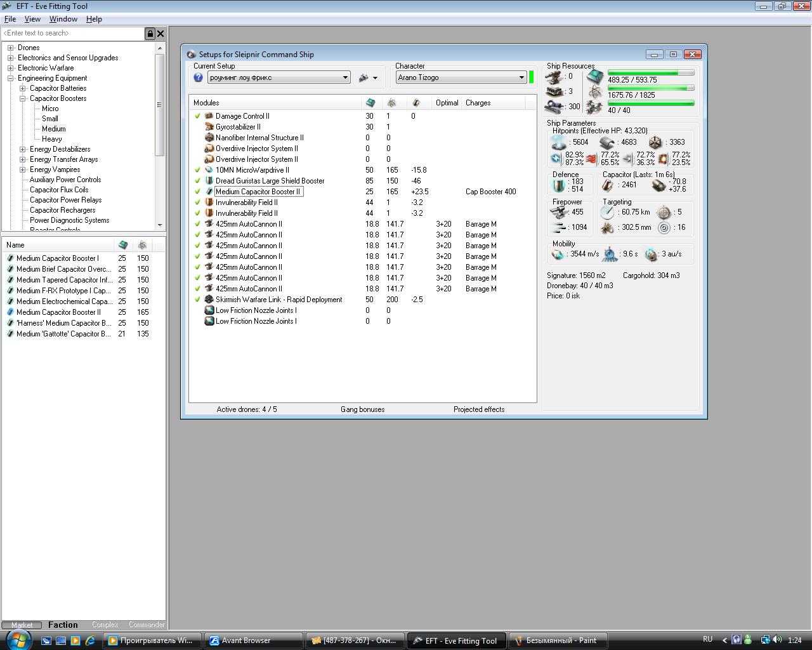This screenshot has height=650, width=812.
Task: Click the volley damage icon showing 1094
Action: [559, 227]
